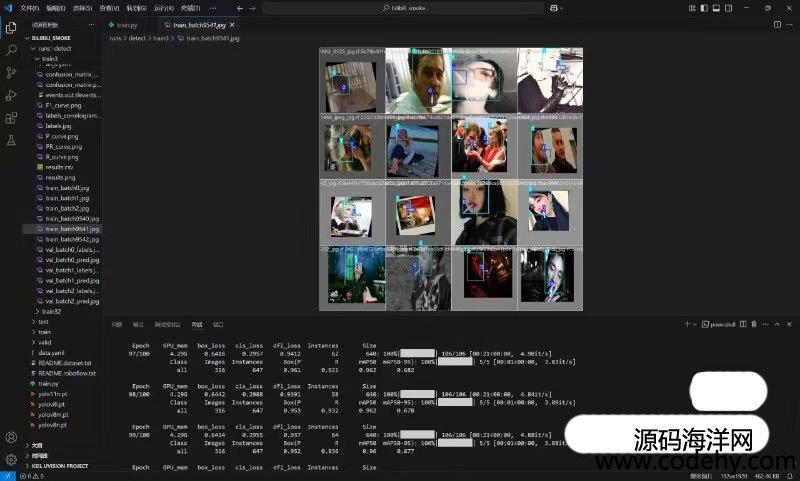Open the Explorer view in the activity bar
Image resolution: width=800 pixels, height=481 pixels.
(11, 28)
